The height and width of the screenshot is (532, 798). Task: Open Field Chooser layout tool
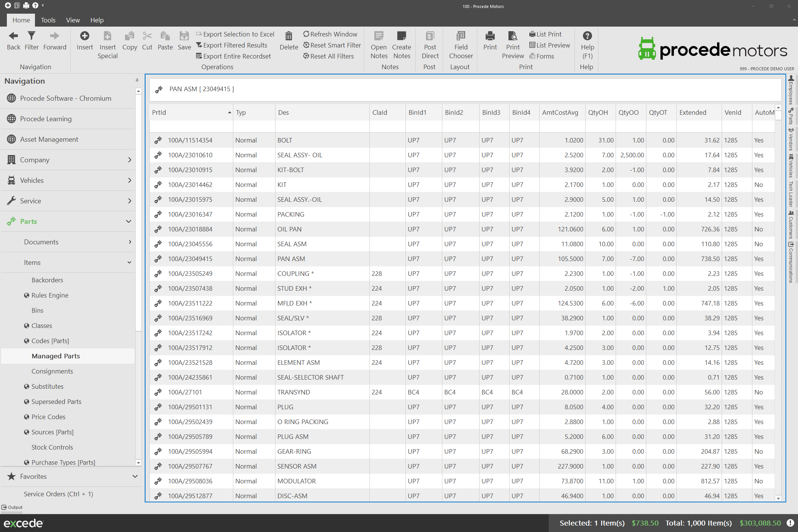(461, 36)
